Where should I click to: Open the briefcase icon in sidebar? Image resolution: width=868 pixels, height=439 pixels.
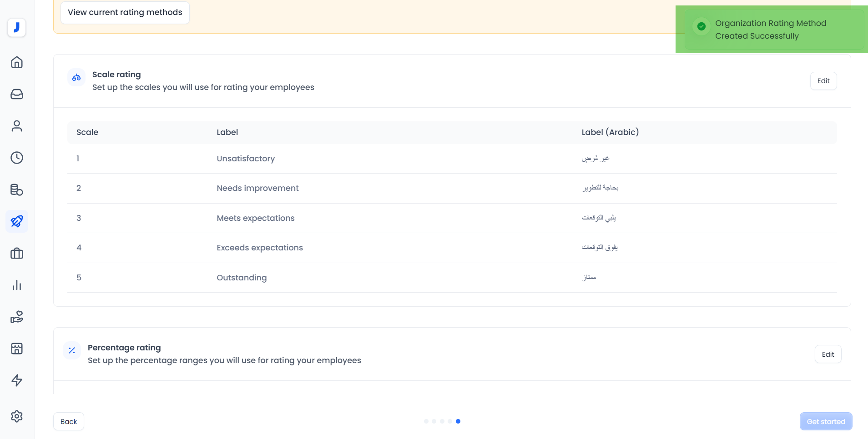click(17, 253)
